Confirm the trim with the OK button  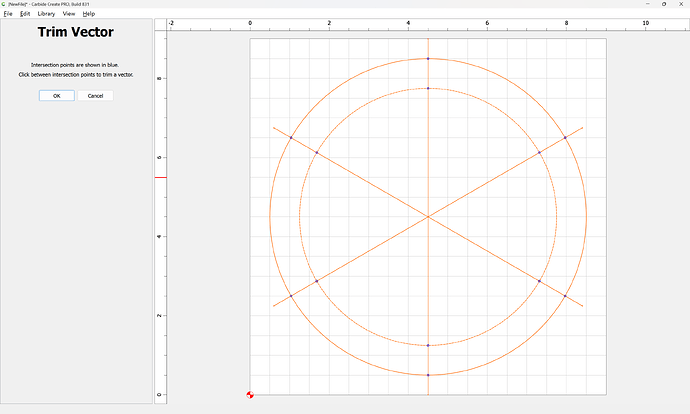tap(56, 96)
